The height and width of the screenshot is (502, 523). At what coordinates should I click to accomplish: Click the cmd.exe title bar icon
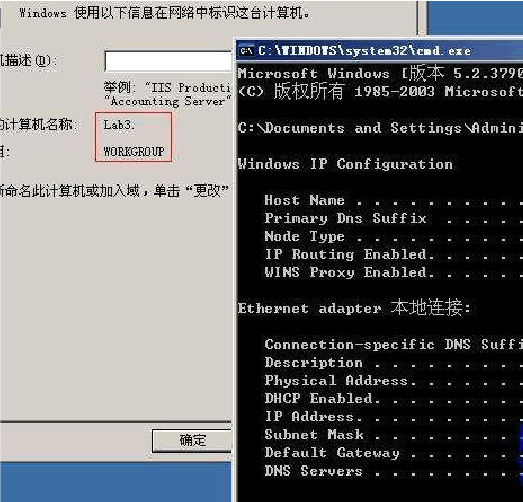(246, 51)
